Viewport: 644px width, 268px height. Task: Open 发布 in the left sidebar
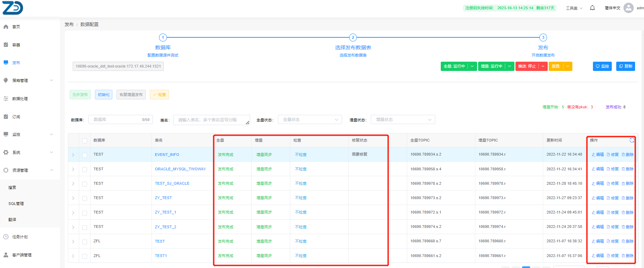pyautogui.click(x=16, y=63)
